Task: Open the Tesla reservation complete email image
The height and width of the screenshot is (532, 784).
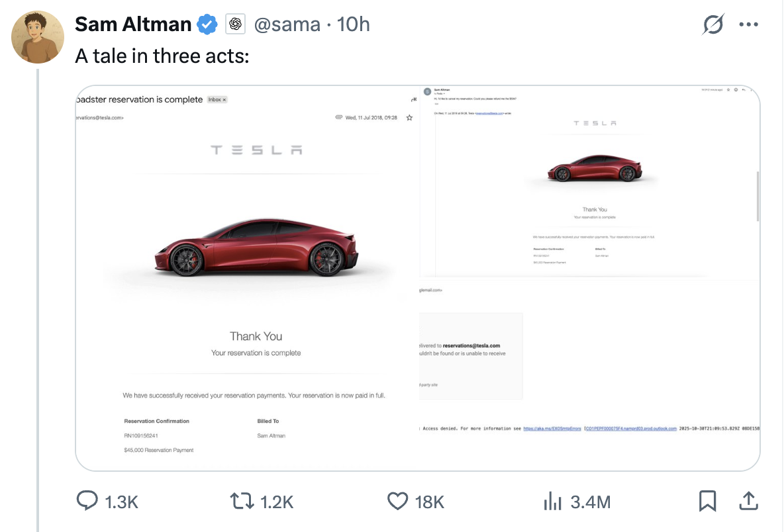Action: [x=247, y=278]
